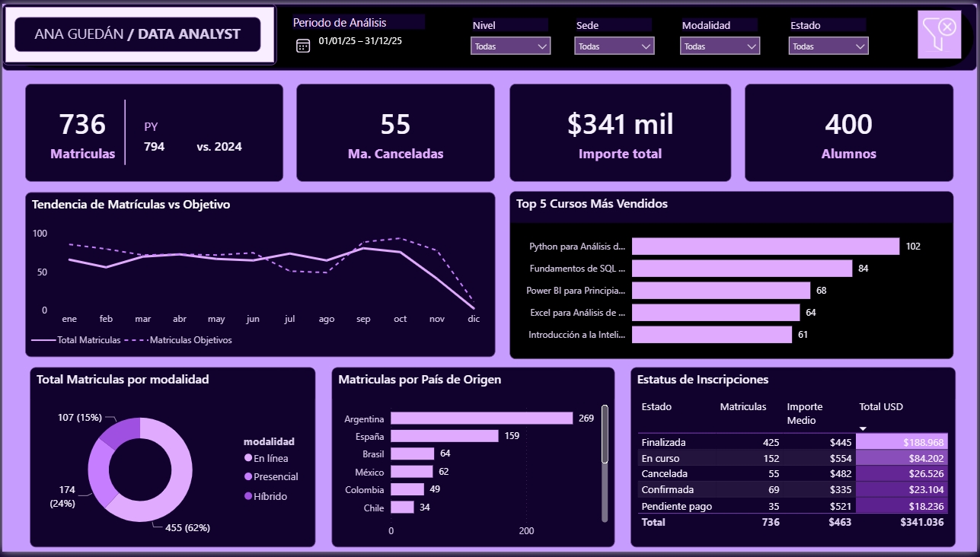
Task: Open the Nivel dropdown
Action: click(510, 46)
